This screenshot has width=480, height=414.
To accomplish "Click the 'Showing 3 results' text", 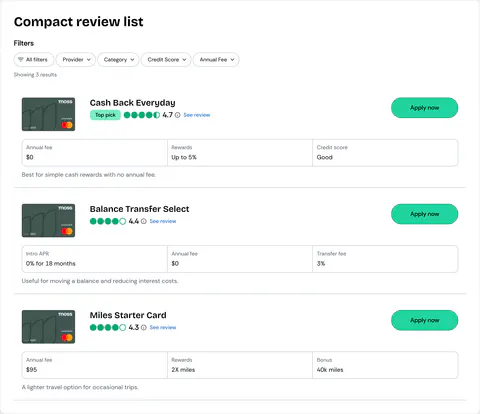I will 35,75.
